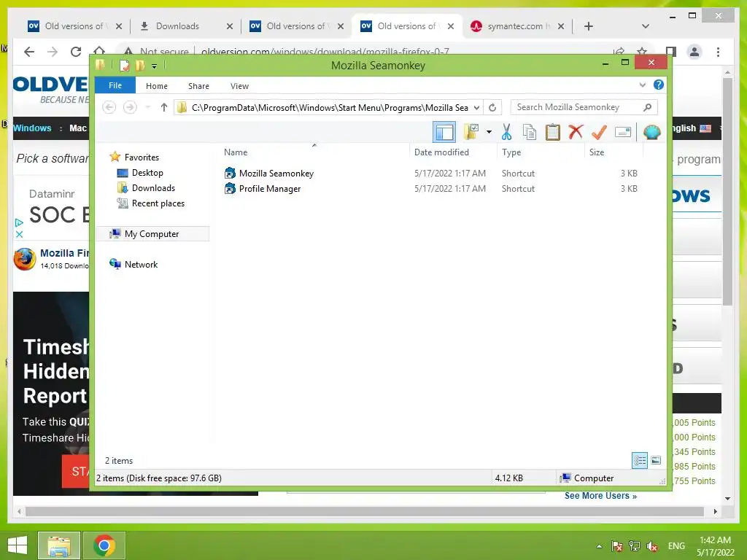Click the Properties quick access icon in title bar

coord(124,65)
